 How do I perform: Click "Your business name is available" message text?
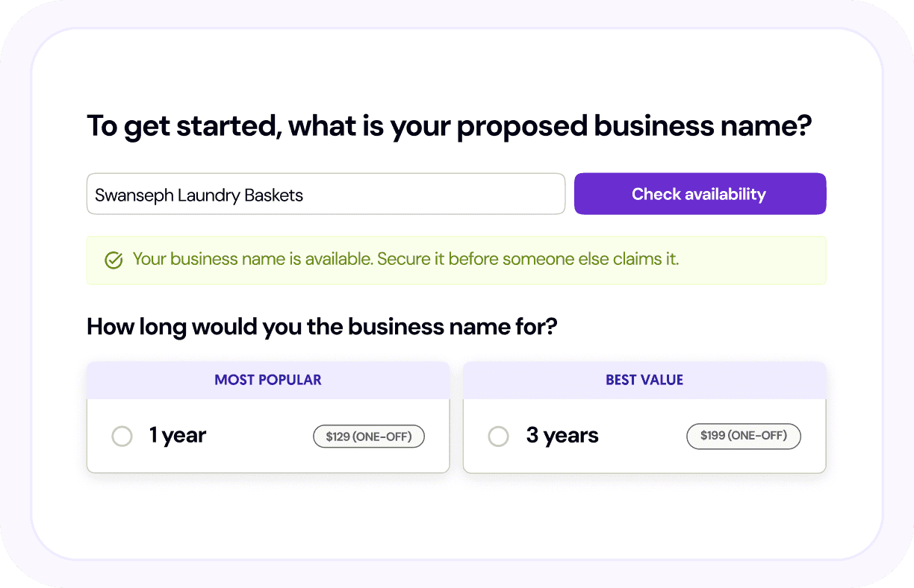[x=252, y=260]
